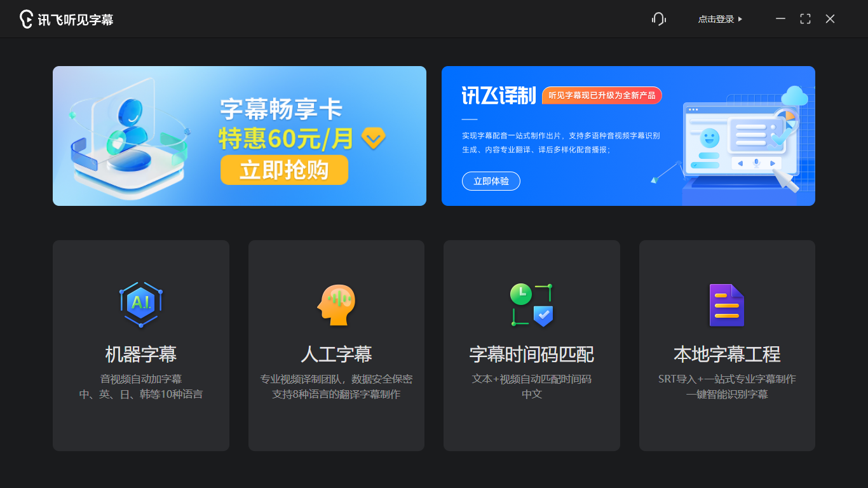The height and width of the screenshot is (488, 868).
Task: Click the A.I. hexagon icon
Action: click(x=140, y=304)
